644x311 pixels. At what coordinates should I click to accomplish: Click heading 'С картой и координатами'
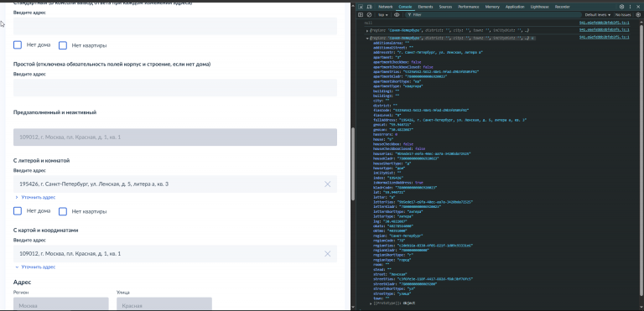[45, 231]
